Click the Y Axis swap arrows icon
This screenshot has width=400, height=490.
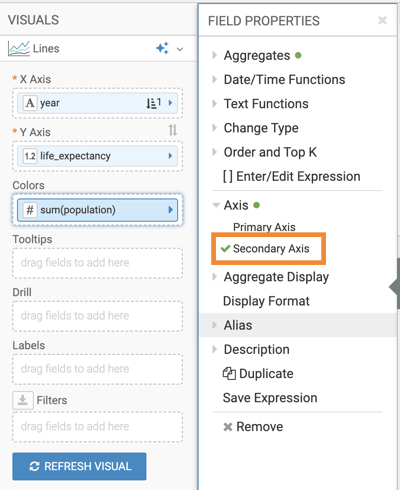173,130
